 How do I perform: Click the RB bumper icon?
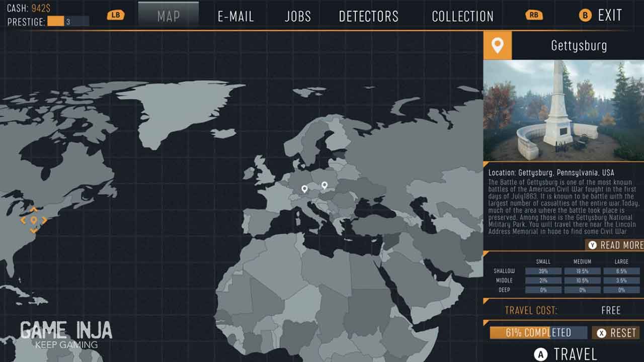click(x=534, y=15)
